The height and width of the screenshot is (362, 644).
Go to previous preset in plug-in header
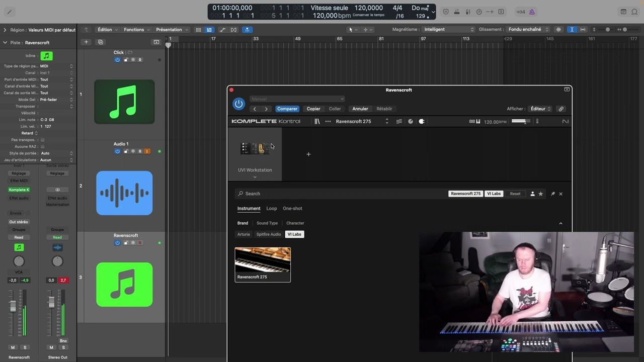pos(255,109)
